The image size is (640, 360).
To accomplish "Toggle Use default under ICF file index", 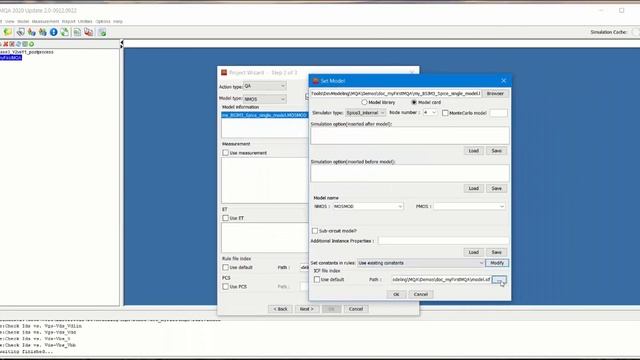I will coord(317,280).
